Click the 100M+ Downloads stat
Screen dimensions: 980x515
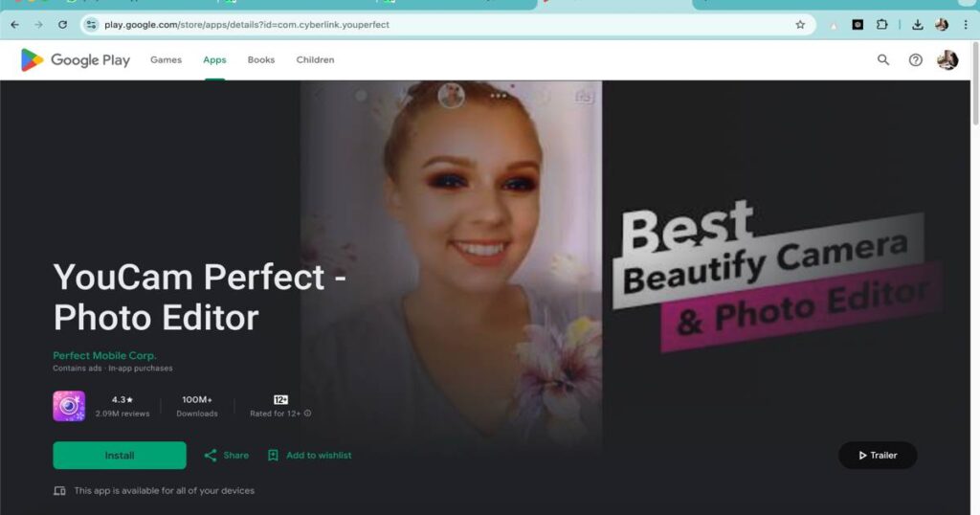coord(197,406)
